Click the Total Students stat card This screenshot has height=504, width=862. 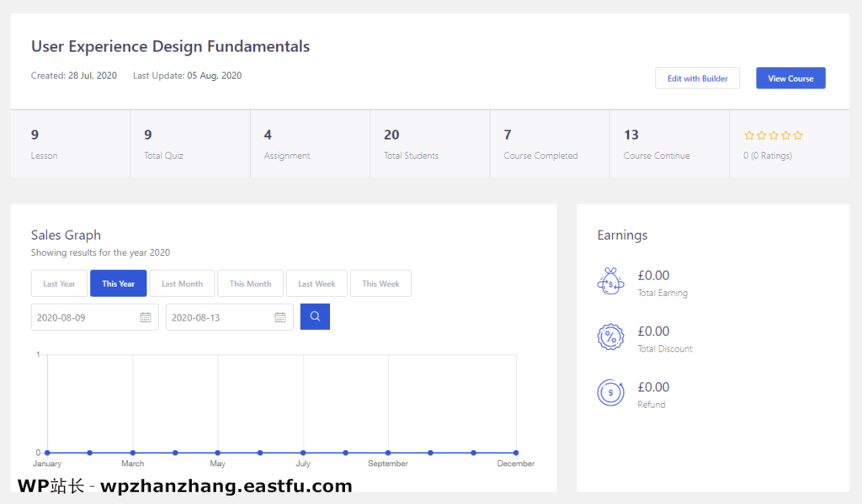(x=429, y=144)
